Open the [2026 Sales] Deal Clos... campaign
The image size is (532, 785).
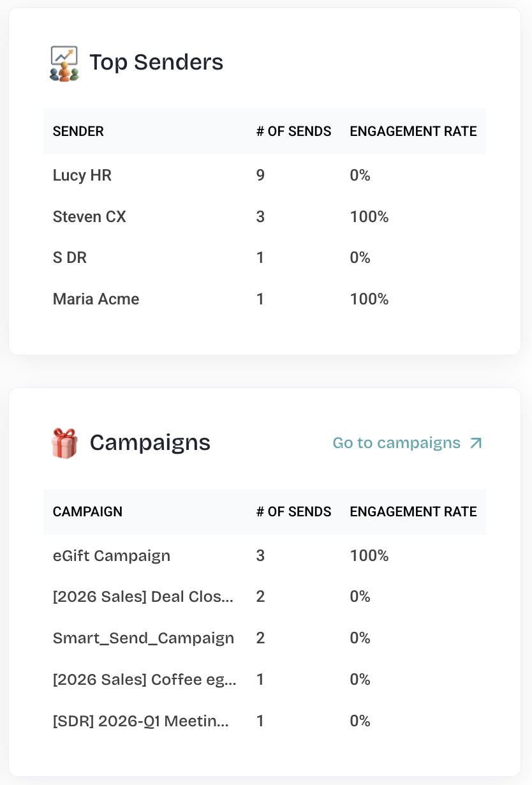[x=265, y=597]
